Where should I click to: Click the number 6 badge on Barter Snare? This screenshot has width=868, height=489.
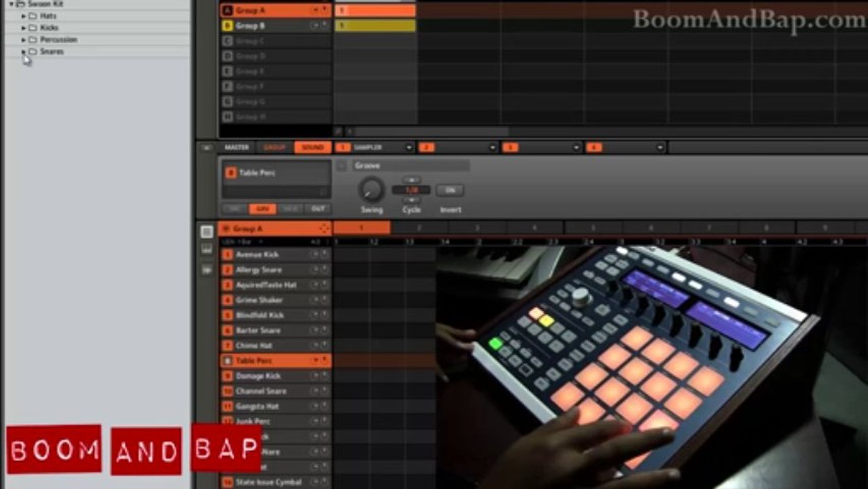point(228,331)
